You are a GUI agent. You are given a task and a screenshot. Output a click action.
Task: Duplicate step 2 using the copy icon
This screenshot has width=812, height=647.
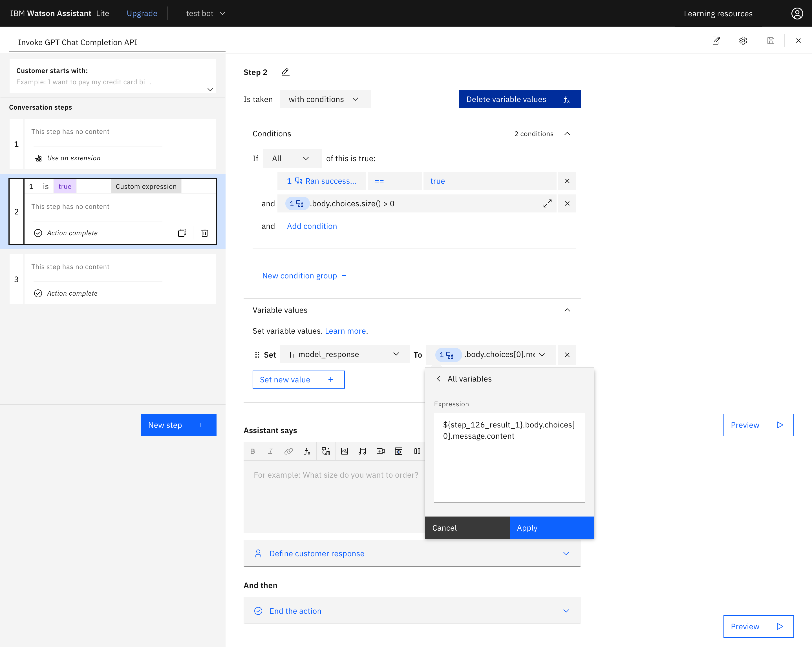pos(182,233)
